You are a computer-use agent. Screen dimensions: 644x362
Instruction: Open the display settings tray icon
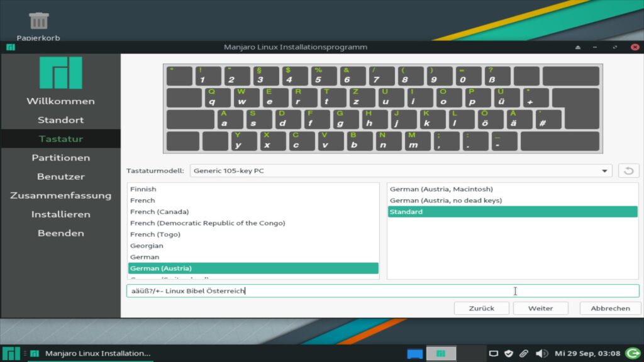pos(493,353)
